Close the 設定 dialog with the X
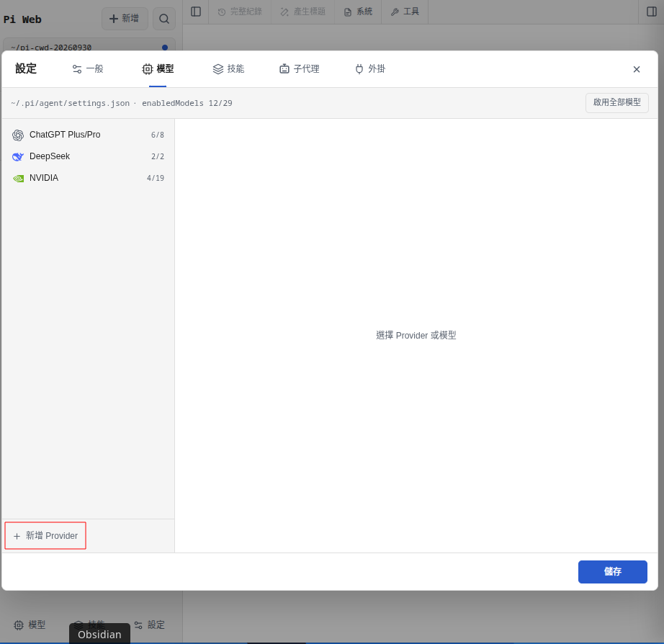Image resolution: width=664 pixels, height=644 pixels. (x=637, y=69)
